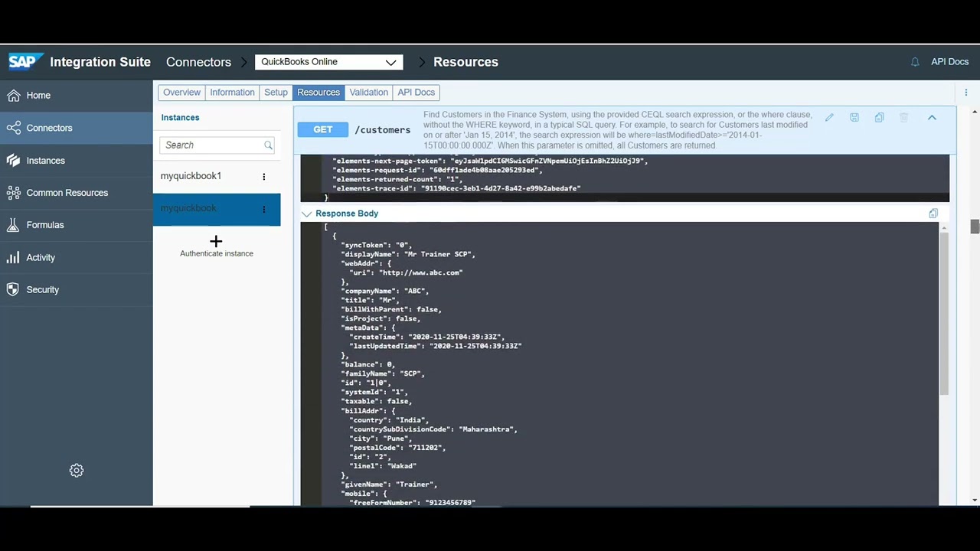Click the "displayName": "Mr Trainer SCP" line

tap(408, 254)
